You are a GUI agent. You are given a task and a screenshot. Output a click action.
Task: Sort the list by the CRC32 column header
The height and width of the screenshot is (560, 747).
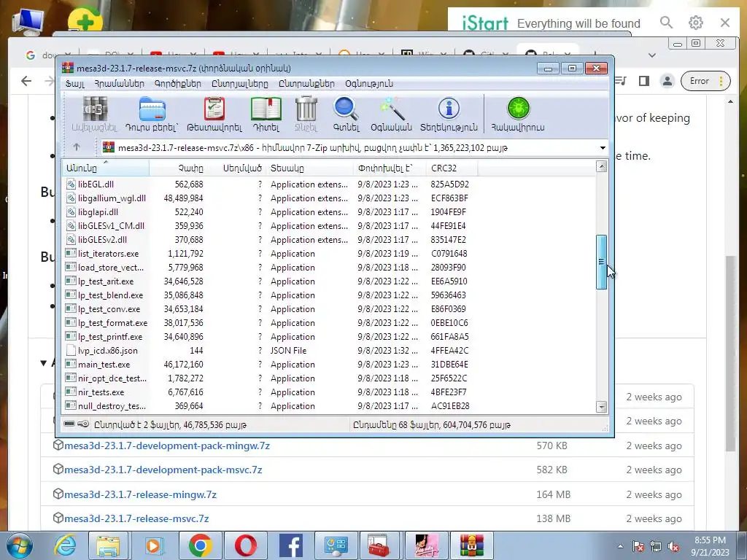(x=452, y=168)
